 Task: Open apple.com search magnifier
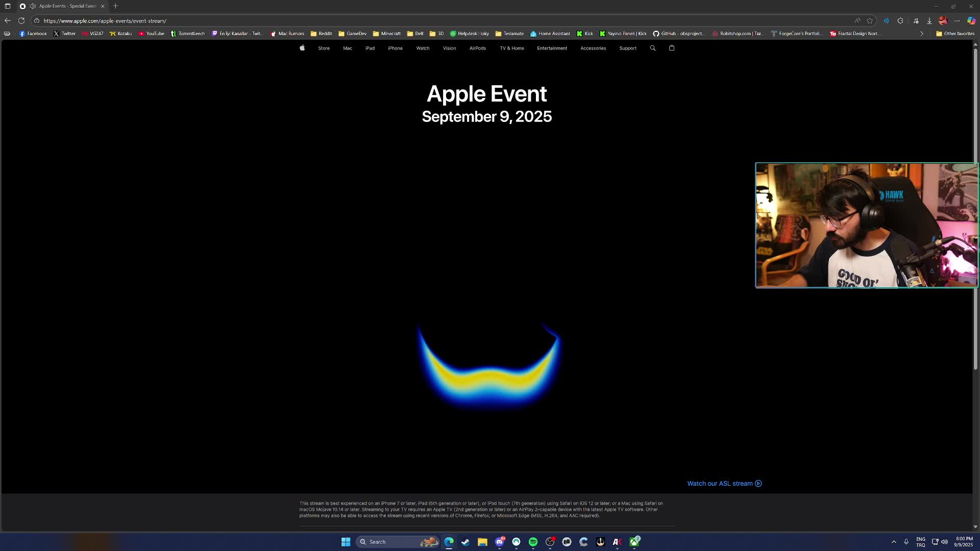652,48
